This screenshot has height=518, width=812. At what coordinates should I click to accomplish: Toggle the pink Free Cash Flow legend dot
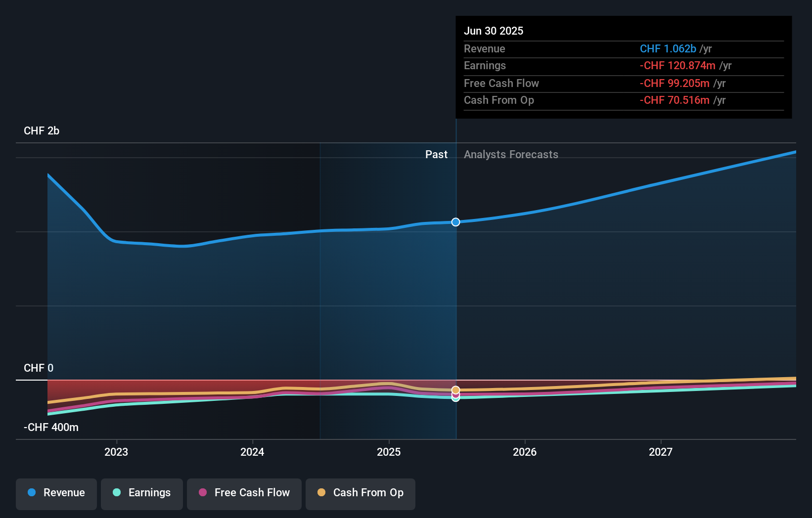pos(204,493)
